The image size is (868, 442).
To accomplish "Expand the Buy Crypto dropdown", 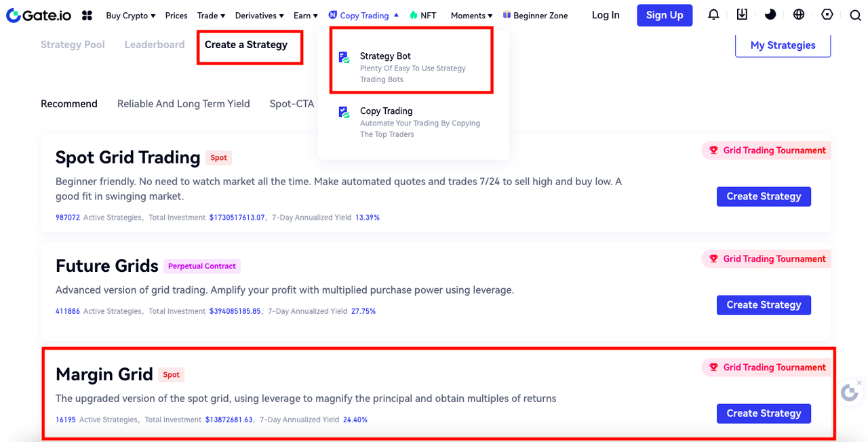I will 130,16.
